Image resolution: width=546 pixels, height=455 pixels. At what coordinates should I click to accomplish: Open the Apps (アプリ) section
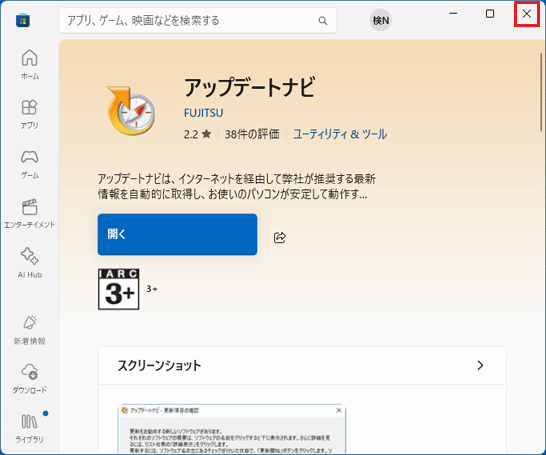tap(30, 114)
